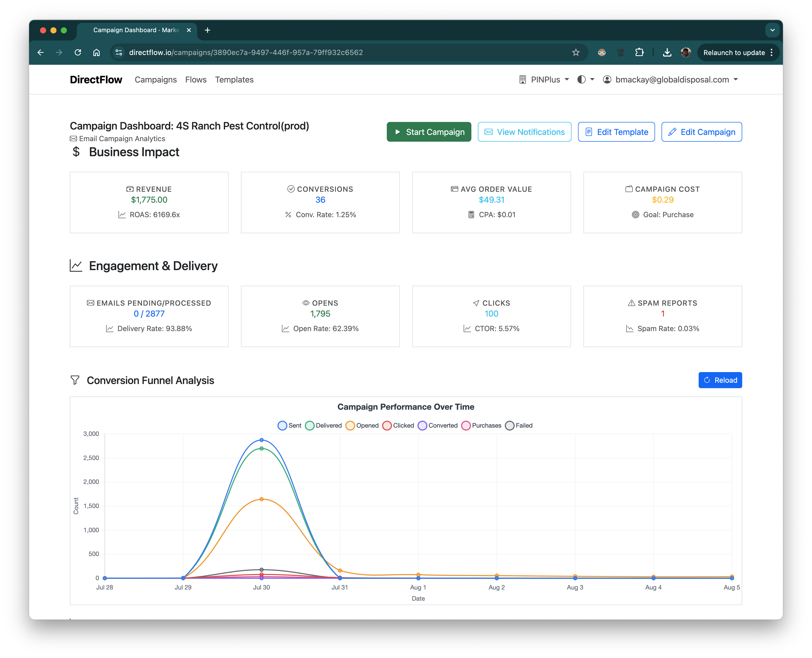Bookmark page with star icon

click(x=576, y=53)
